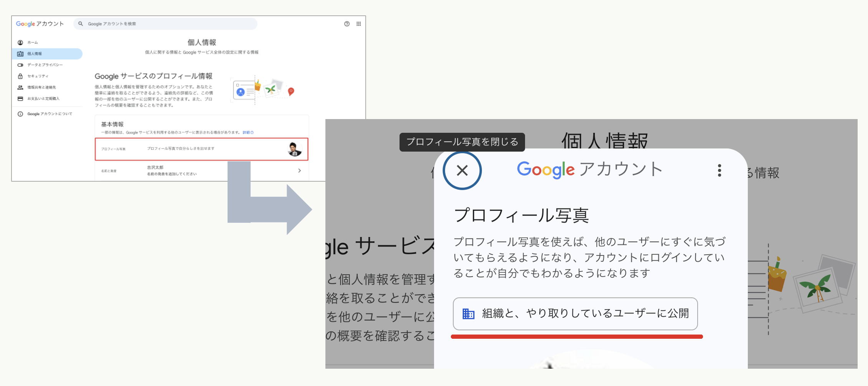Select 個人情報 in the sidebar
Screen dimensions: 868x386
(x=47, y=54)
